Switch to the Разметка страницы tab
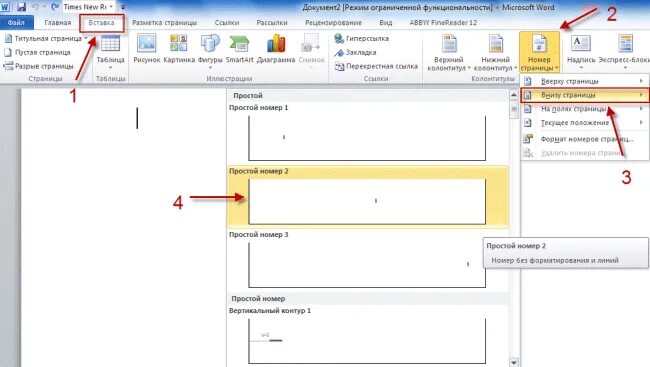Image resolution: width=650 pixels, height=367 pixels. point(164,23)
